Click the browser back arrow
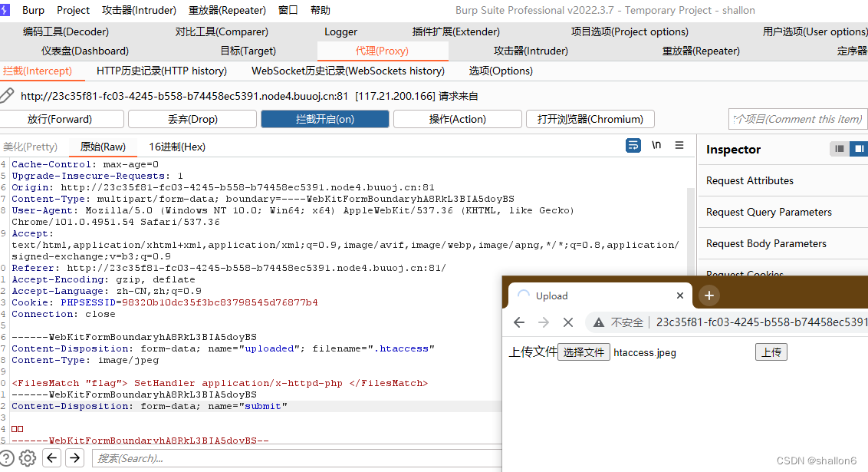This screenshot has height=472, width=868. point(518,322)
